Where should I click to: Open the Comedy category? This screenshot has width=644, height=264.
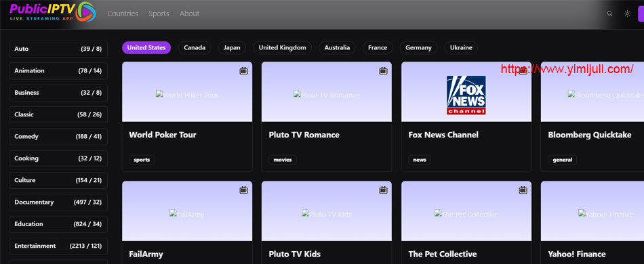pos(58,137)
